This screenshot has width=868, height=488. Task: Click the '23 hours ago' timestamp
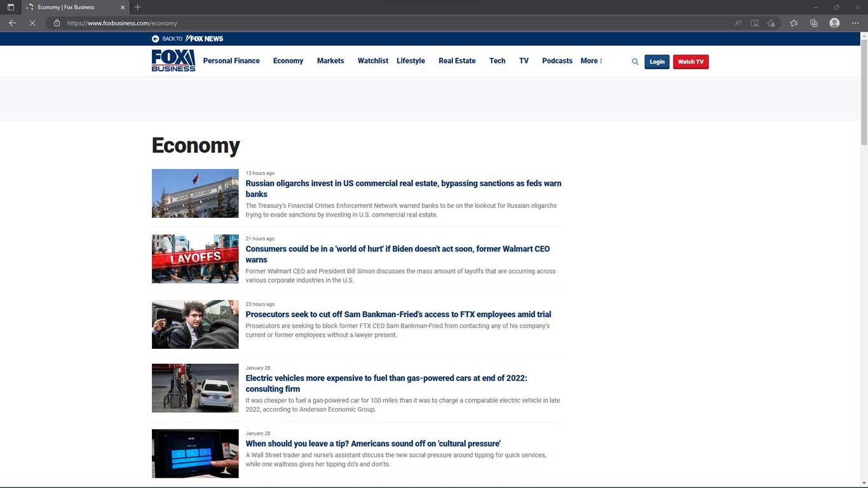(x=260, y=304)
